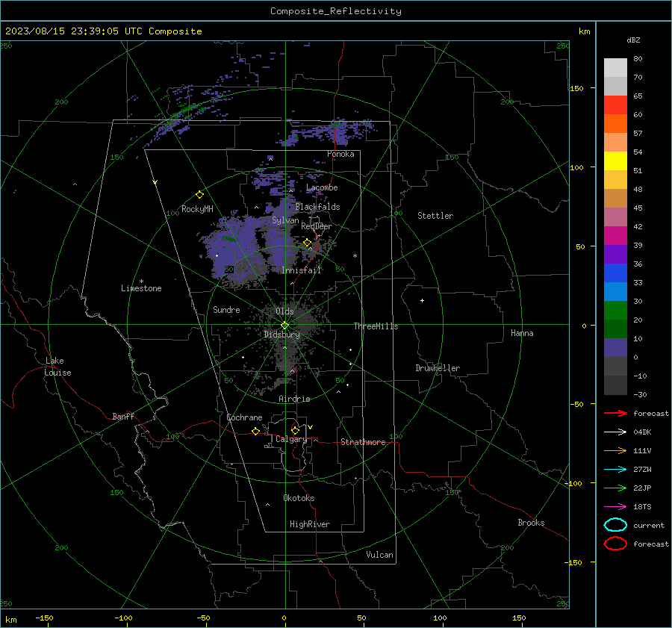Click the 80 dBZ legend value

tap(638, 59)
